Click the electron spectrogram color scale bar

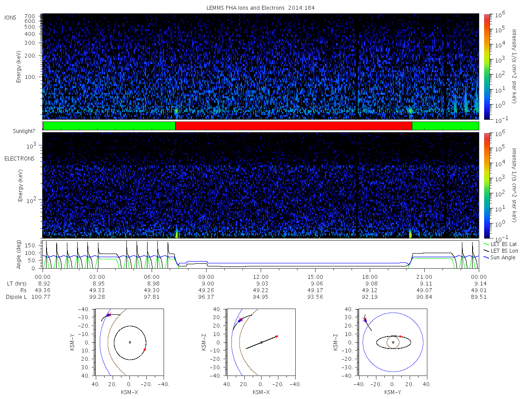(x=486, y=185)
